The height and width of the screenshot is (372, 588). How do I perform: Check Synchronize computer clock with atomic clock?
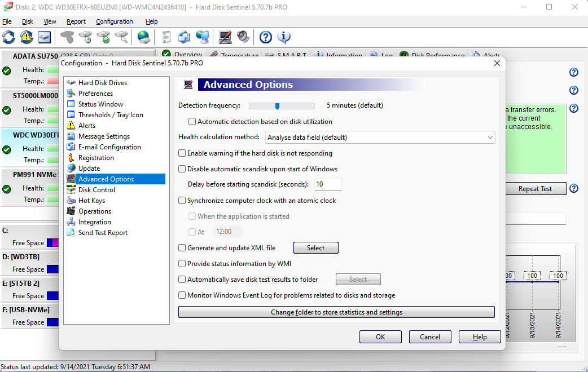pyautogui.click(x=182, y=201)
